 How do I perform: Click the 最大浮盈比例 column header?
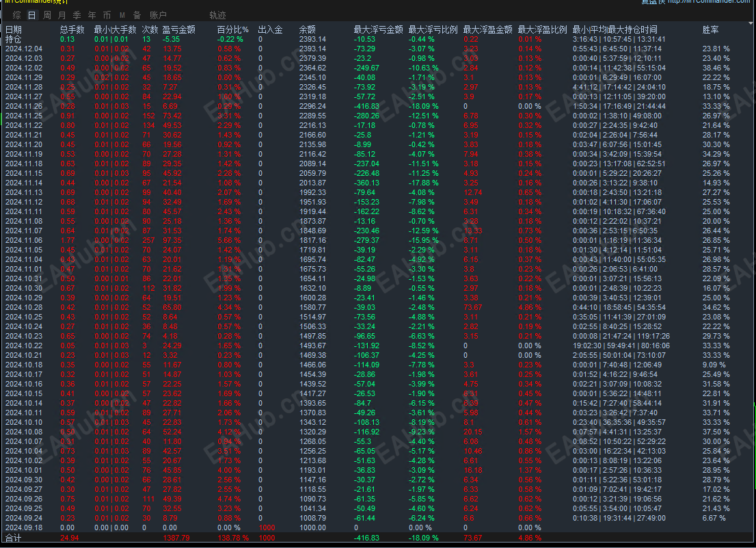(x=543, y=30)
